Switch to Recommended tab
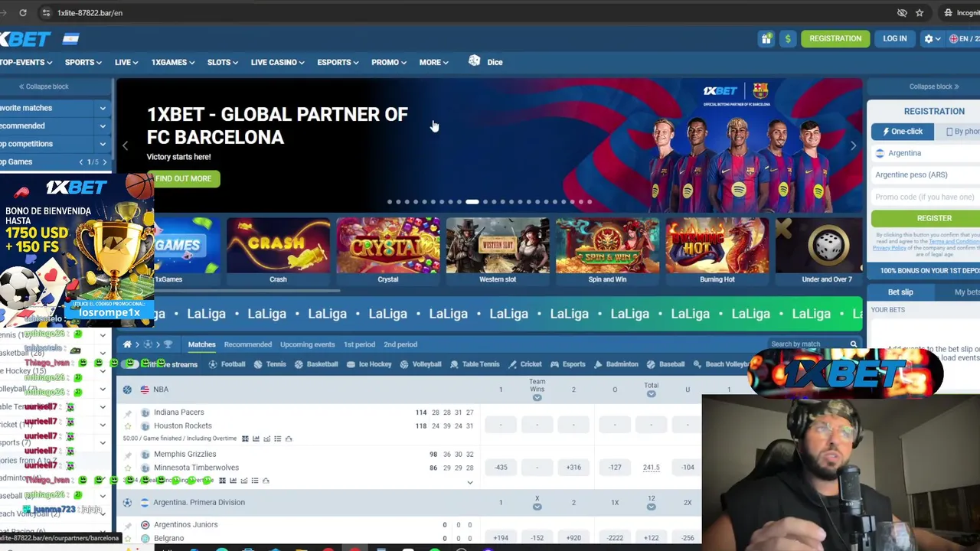The height and width of the screenshot is (551, 980). tap(248, 344)
